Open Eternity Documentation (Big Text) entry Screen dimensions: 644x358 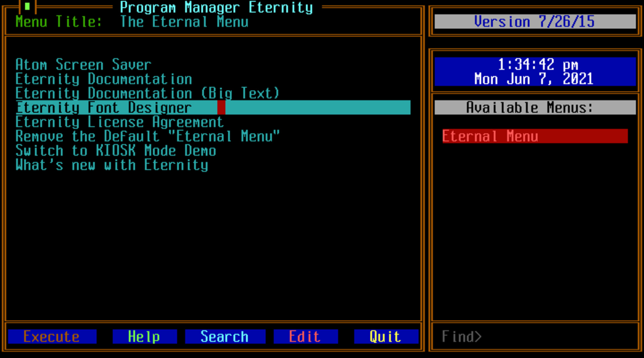pos(147,93)
